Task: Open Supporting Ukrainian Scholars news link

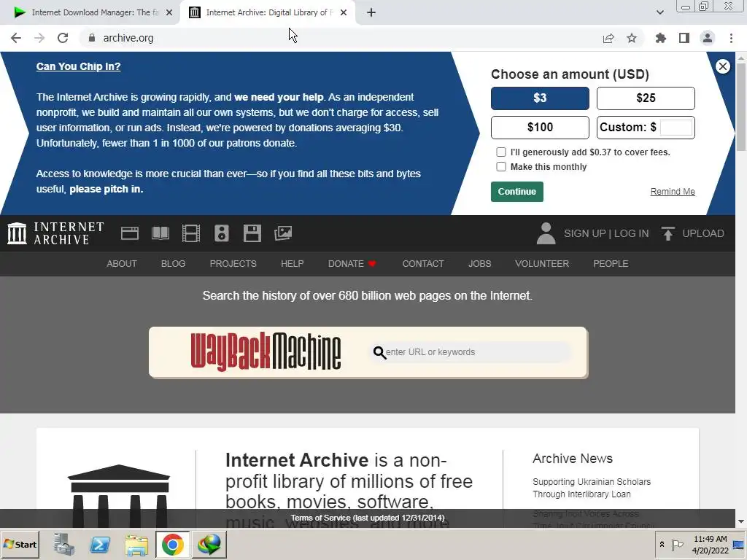Action: pos(591,488)
